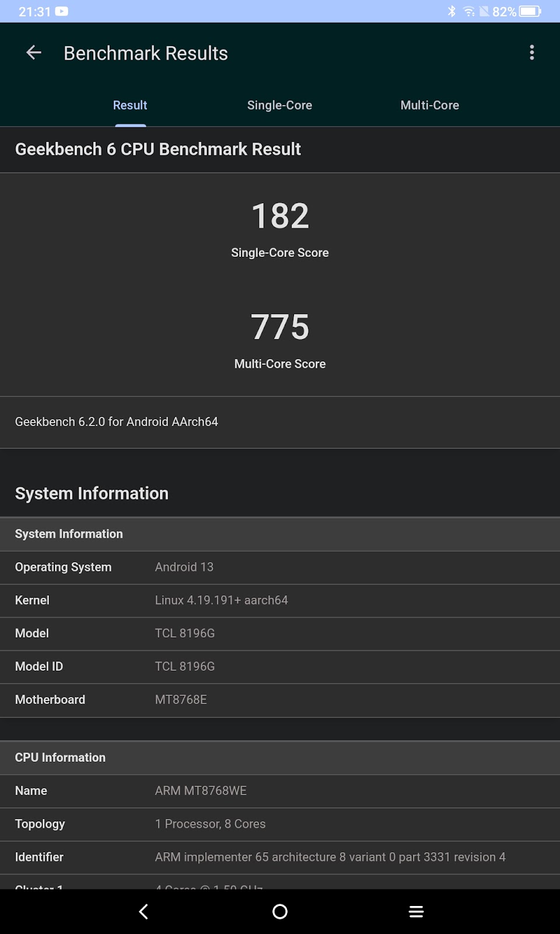
Task: Tap the Single-Core Score label
Action: (280, 253)
